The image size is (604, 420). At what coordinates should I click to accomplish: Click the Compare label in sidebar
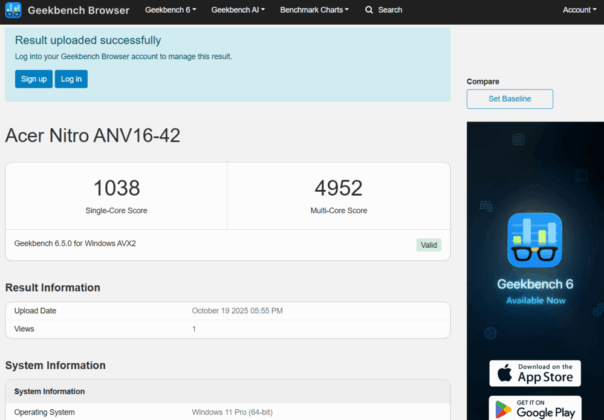[x=483, y=82]
